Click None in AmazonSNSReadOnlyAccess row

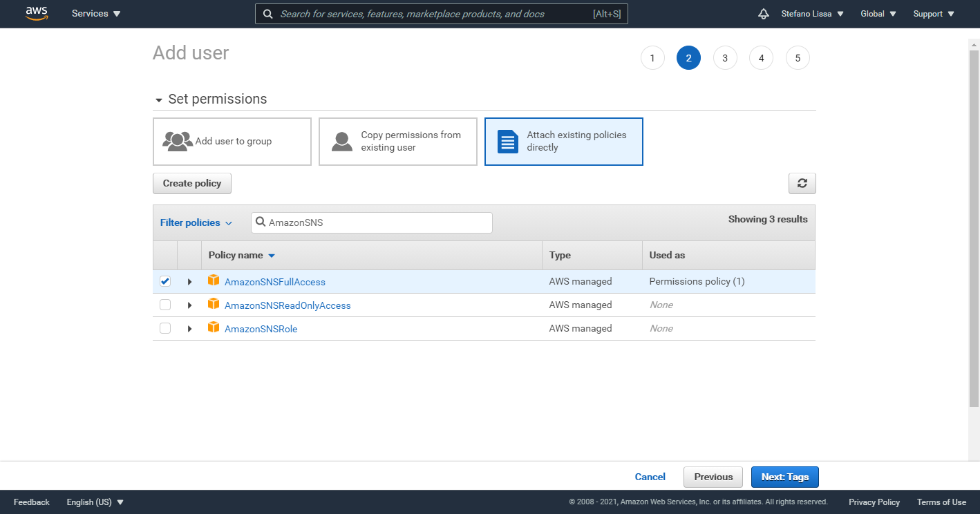[661, 305]
